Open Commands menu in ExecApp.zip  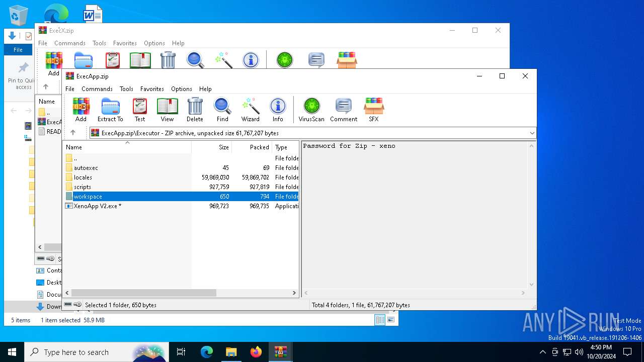97,88
